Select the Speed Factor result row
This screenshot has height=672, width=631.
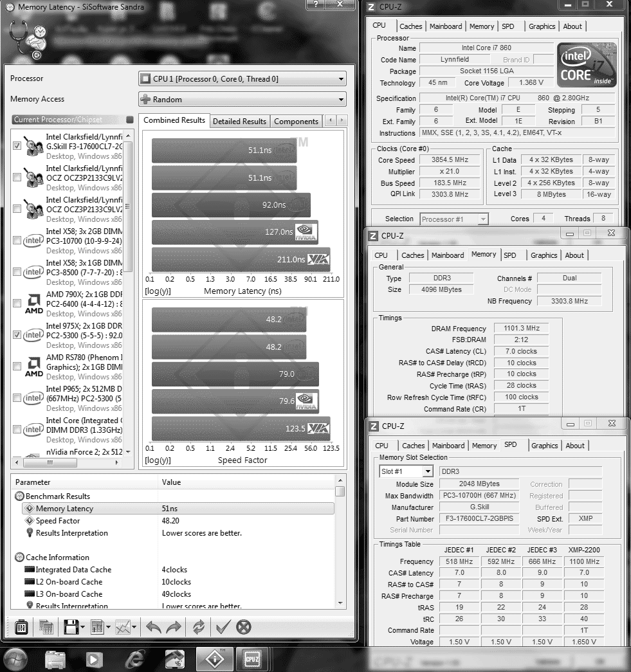(x=178, y=521)
